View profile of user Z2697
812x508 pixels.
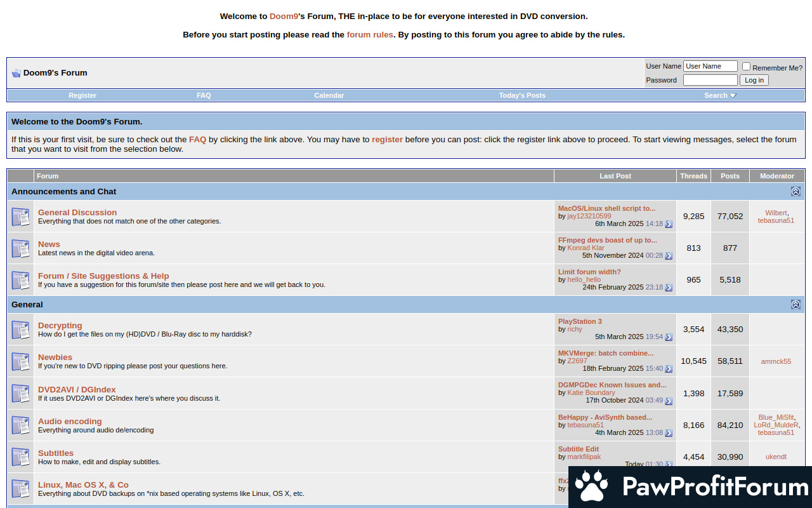577,361
